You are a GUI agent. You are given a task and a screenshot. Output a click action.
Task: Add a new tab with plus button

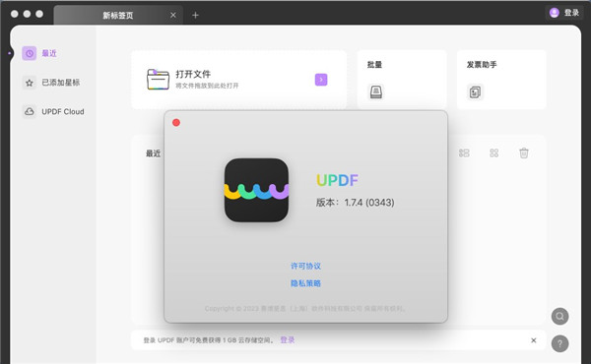pyautogui.click(x=195, y=15)
